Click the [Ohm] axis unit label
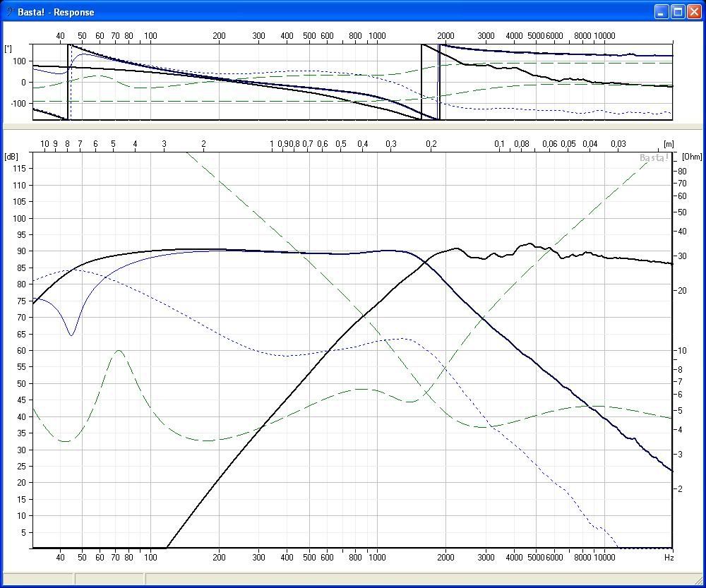 692,156
